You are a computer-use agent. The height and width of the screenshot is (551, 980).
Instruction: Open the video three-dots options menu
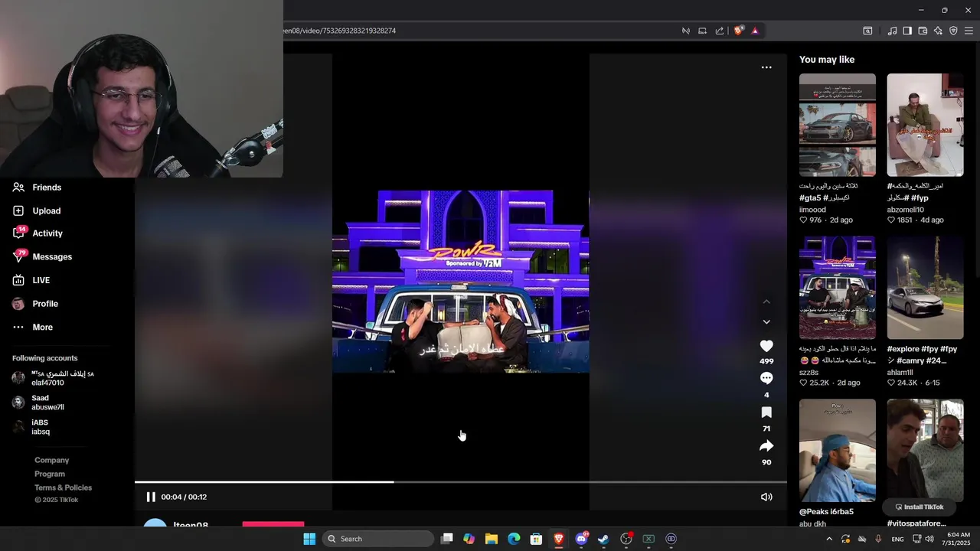coord(766,67)
